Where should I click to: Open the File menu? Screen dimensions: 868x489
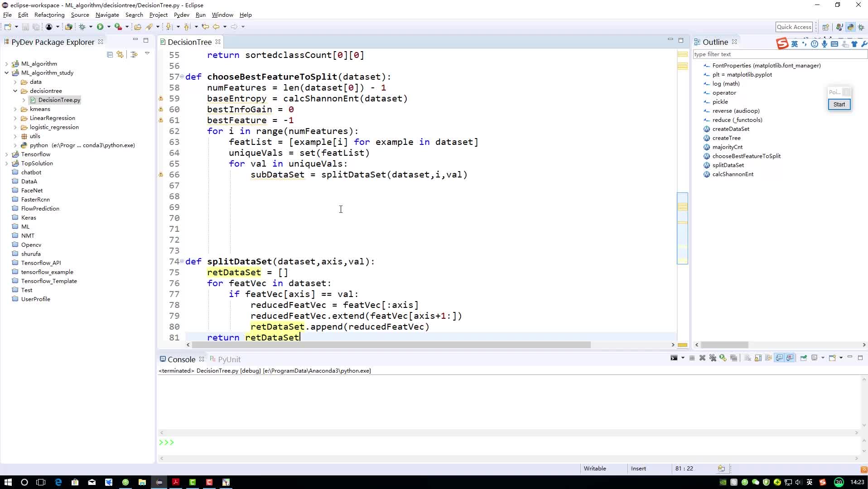tap(7, 15)
